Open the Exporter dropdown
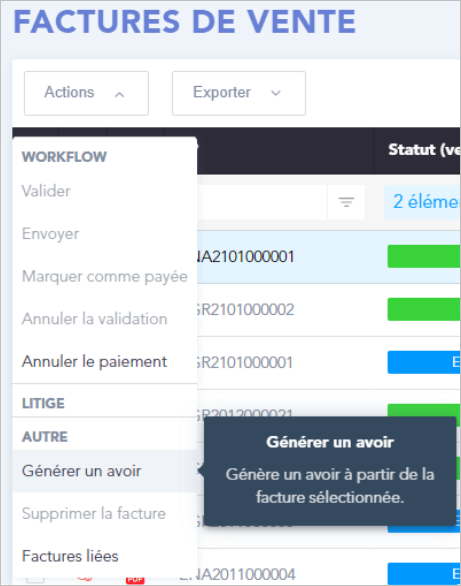This screenshot has width=461, height=586. 239,93
